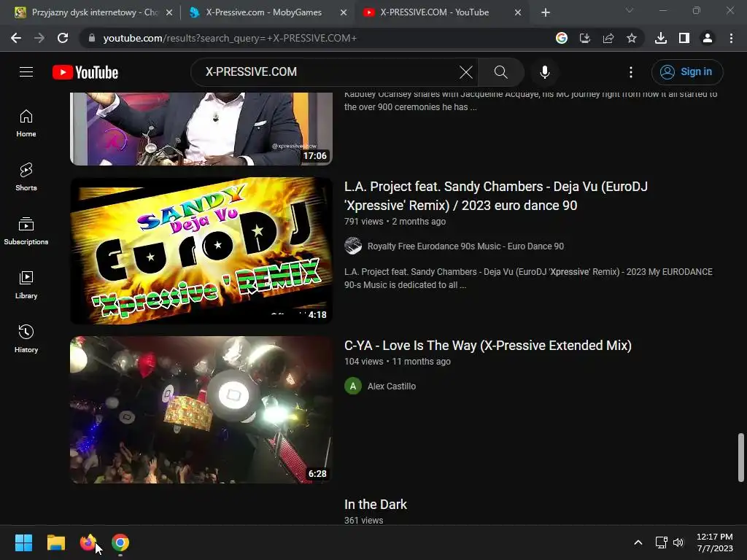Play the EuroDJ Xpressive Remix thumbnail
The image size is (747, 560).
point(201,251)
